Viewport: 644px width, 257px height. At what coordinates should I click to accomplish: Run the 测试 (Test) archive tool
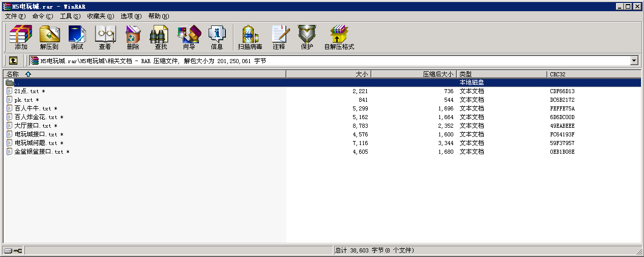(x=77, y=38)
